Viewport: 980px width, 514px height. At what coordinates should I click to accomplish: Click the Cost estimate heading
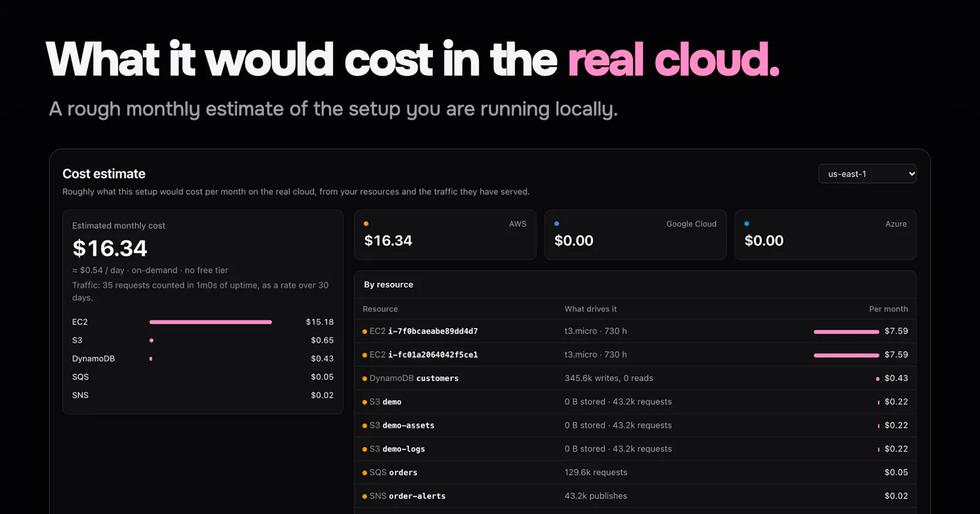[104, 174]
